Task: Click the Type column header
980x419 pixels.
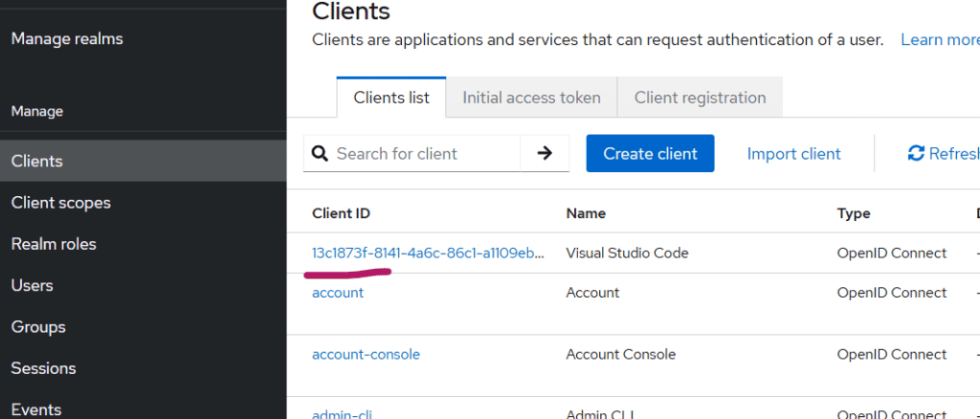Action: point(854,213)
